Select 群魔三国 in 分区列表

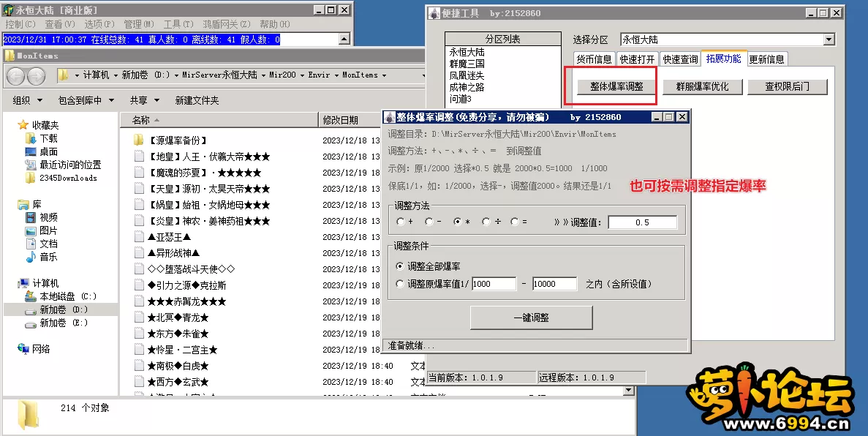[467, 64]
